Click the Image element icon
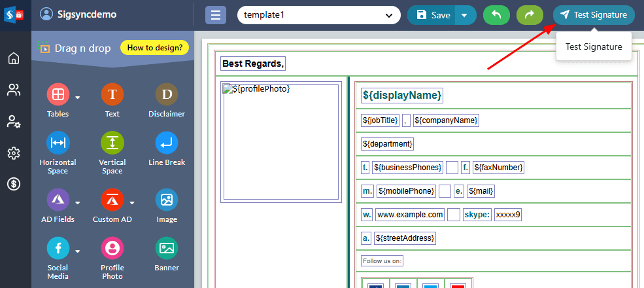The width and height of the screenshot is (644, 288). [x=167, y=200]
